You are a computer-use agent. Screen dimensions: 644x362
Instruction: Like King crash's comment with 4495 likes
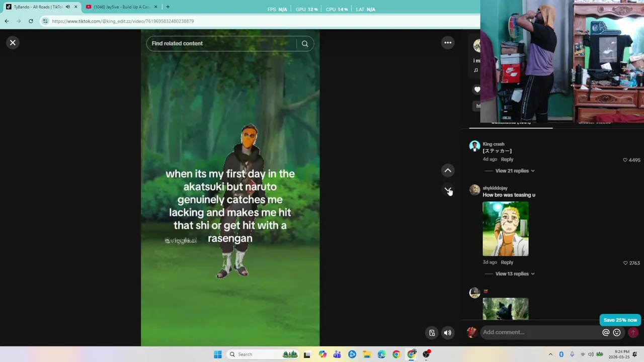(x=625, y=160)
